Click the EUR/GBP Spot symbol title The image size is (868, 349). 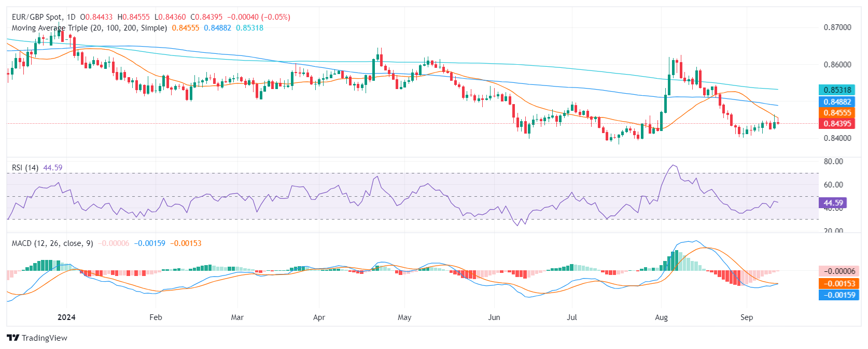(36, 17)
